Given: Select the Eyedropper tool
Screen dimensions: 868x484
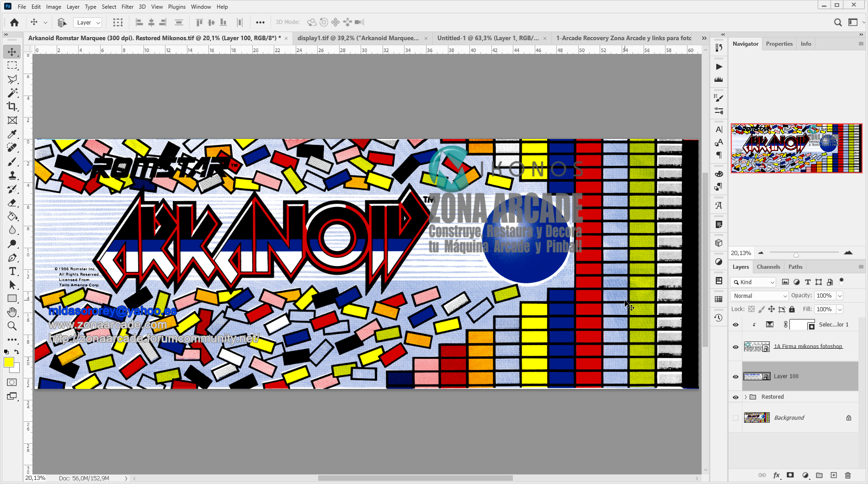Looking at the screenshot, I should [x=12, y=134].
